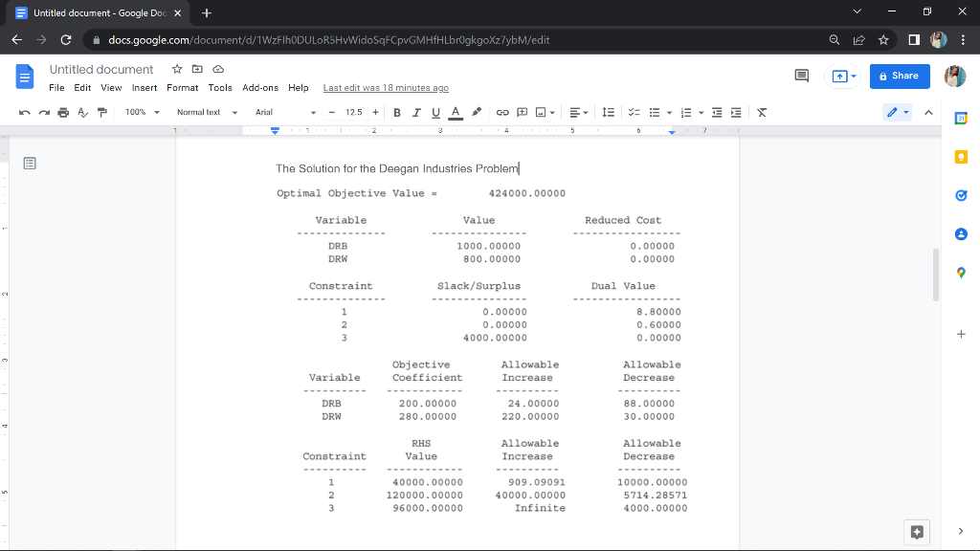Print the document with the printer icon
980x551 pixels.
point(63,113)
